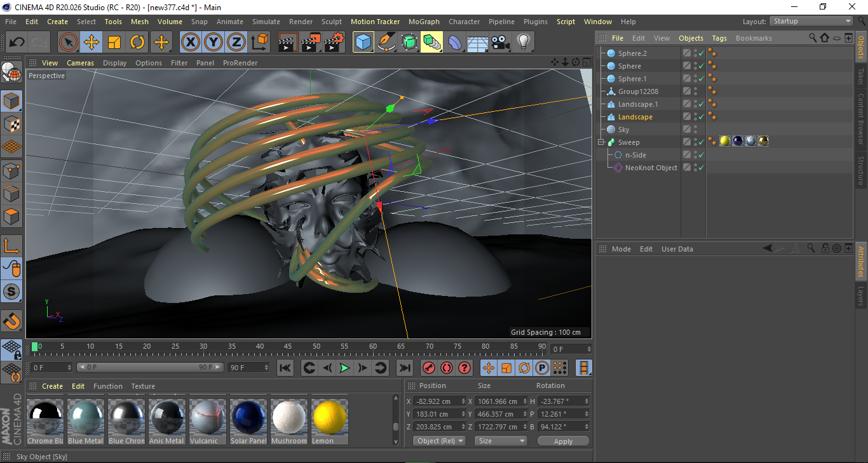Step the Z size value arrows

[x=526, y=427]
